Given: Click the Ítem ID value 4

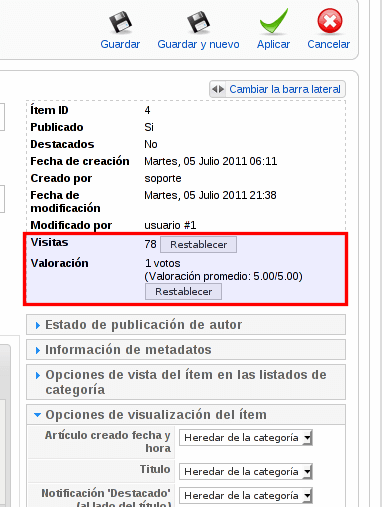Looking at the screenshot, I should click(147, 110).
